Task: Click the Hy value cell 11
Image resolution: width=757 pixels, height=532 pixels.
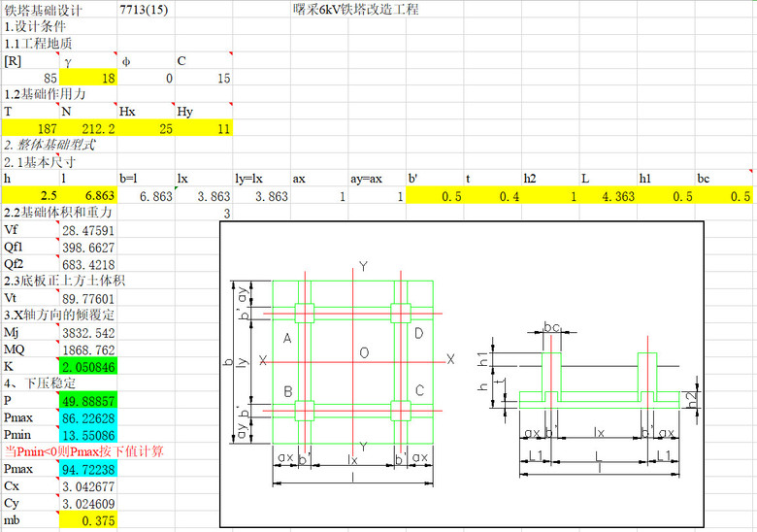Action: (x=204, y=128)
